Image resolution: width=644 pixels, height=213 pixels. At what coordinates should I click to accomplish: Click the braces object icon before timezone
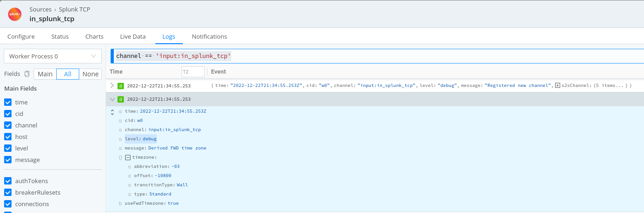pyautogui.click(x=120, y=157)
